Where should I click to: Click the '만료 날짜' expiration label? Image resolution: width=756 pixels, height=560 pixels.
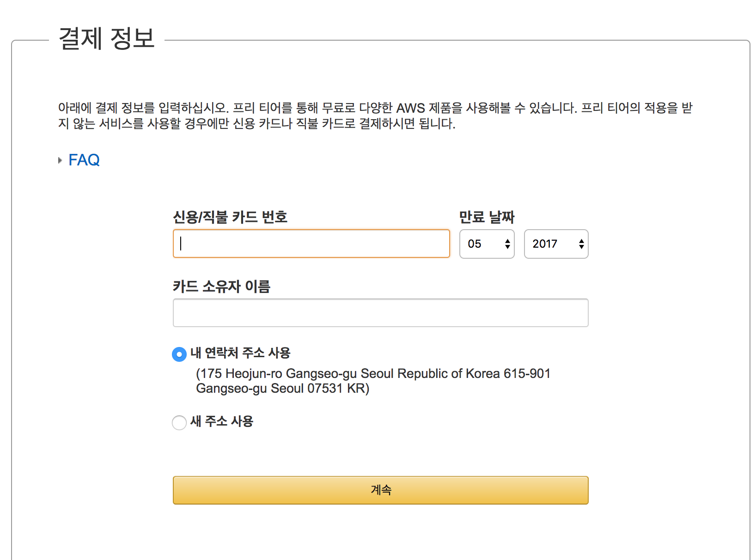(x=487, y=217)
